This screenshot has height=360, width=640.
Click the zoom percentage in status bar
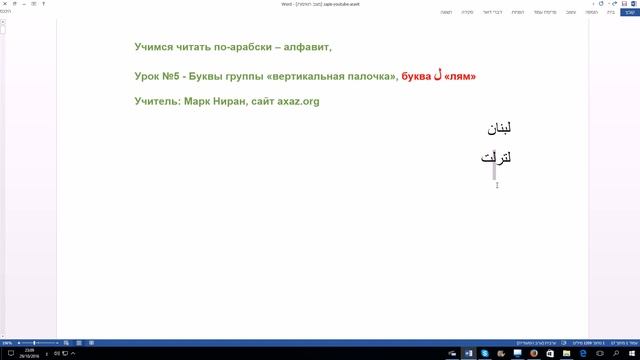point(7,343)
